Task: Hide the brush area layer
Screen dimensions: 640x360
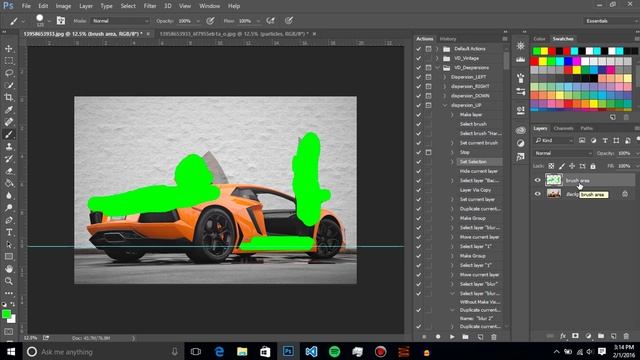Action: tap(538, 180)
